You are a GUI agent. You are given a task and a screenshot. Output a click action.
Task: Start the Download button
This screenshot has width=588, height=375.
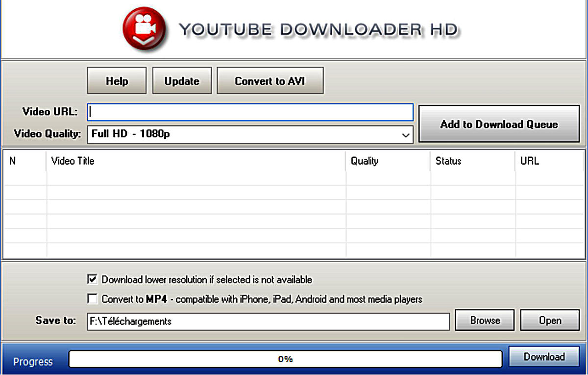point(544,357)
